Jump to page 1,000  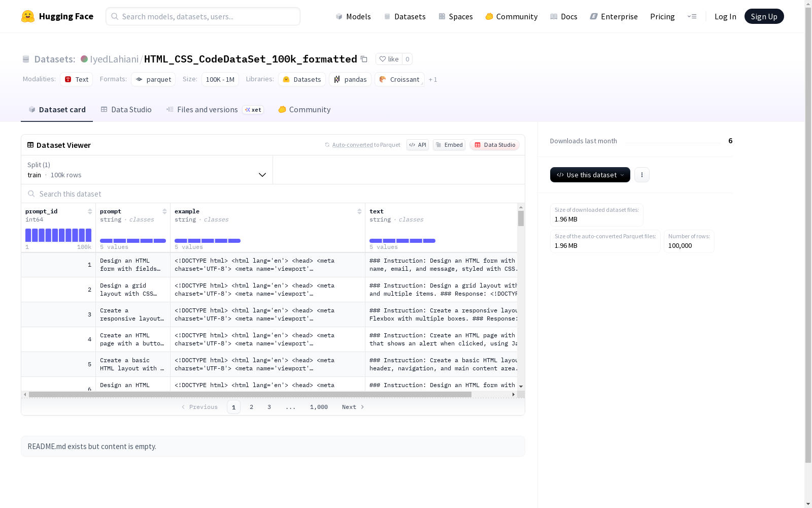coord(319,407)
